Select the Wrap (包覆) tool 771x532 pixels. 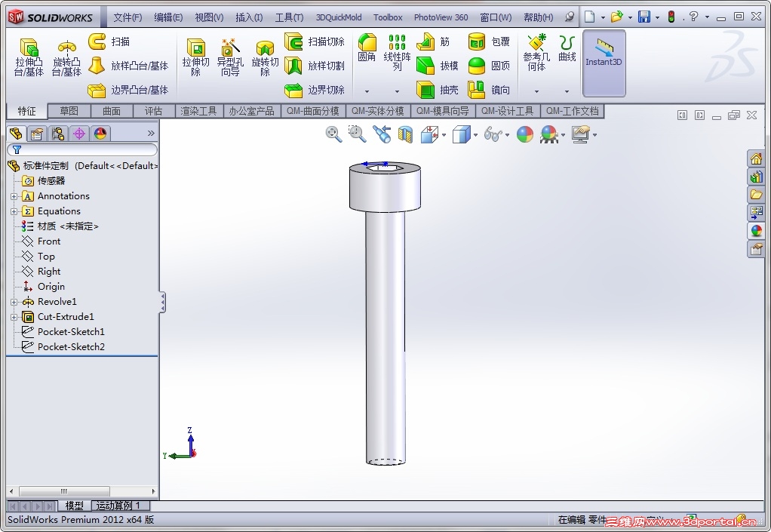(x=489, y=42)
